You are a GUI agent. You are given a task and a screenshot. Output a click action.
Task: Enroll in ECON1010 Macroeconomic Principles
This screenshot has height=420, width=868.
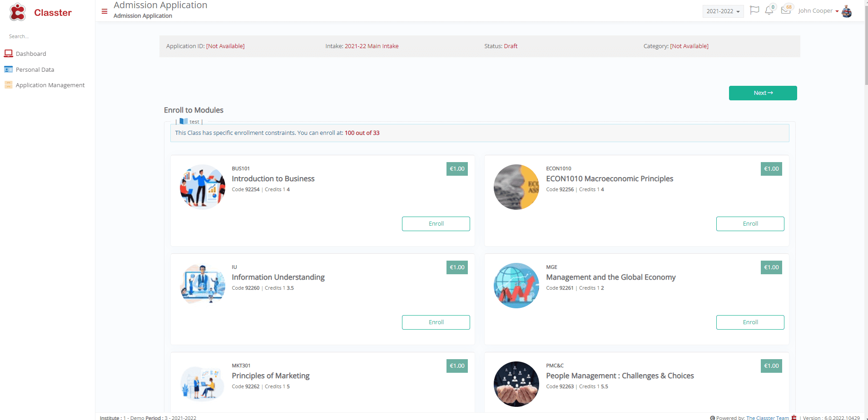[750, 224]
